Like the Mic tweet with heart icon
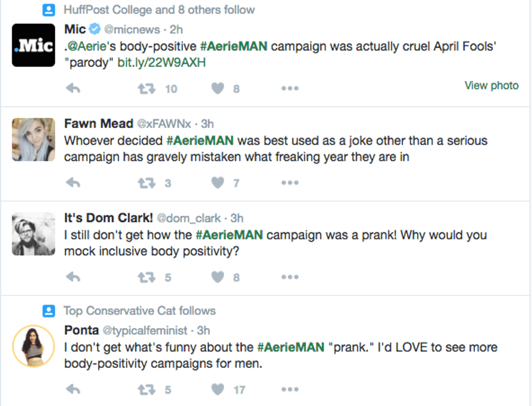 click(218, 88)
